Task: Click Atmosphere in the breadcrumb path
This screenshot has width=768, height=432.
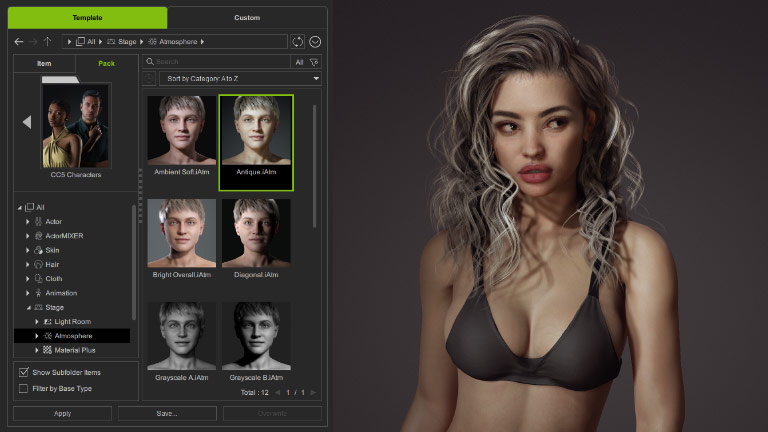Action: tap(178, 42)
